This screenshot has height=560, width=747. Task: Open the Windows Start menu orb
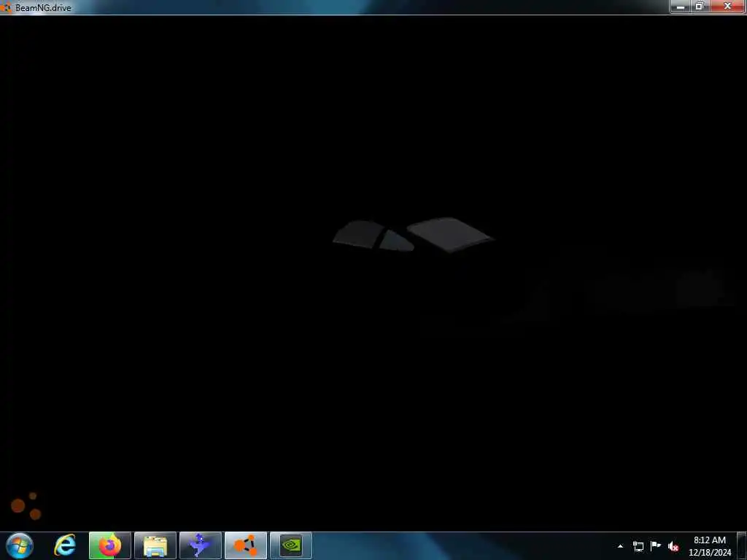[x=20, y=545]
